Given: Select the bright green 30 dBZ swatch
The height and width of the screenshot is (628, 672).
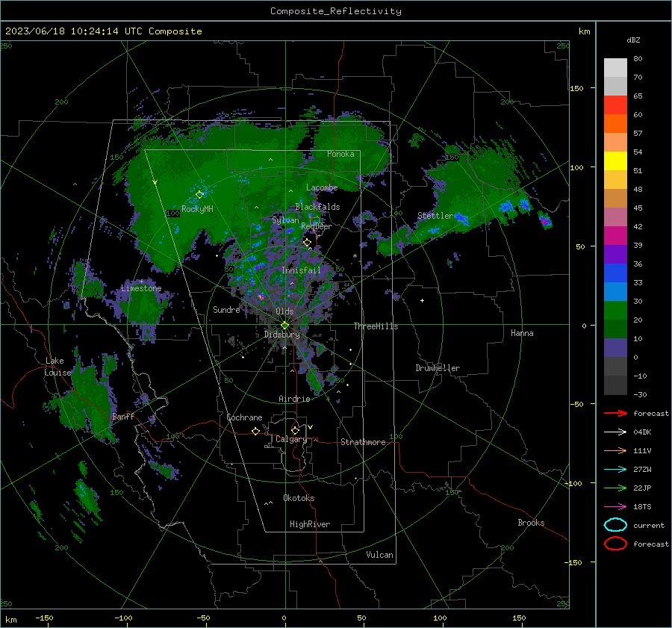Looking at the screenshot, I should click(x=615, y=310).
